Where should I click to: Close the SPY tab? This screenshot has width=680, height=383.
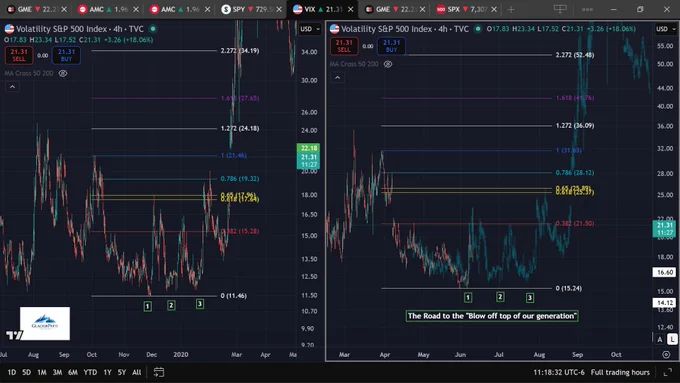coord(279,9)
